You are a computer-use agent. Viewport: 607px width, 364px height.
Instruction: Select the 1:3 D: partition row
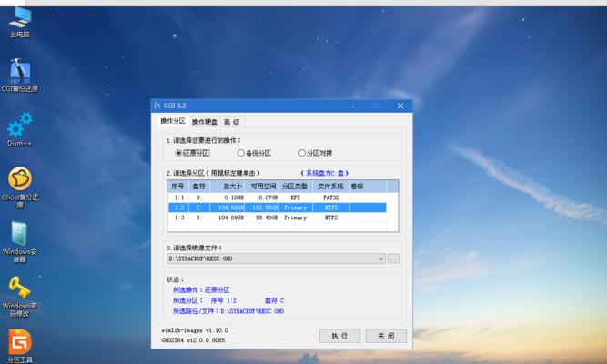pyautogui.click(x=278, y=217)
